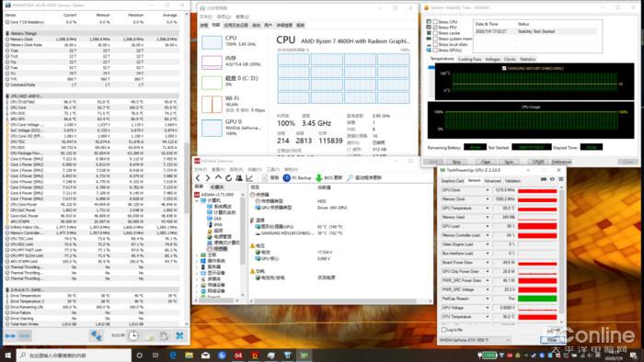Take GPU-Z screenshot with camera icon

(544, 179)
